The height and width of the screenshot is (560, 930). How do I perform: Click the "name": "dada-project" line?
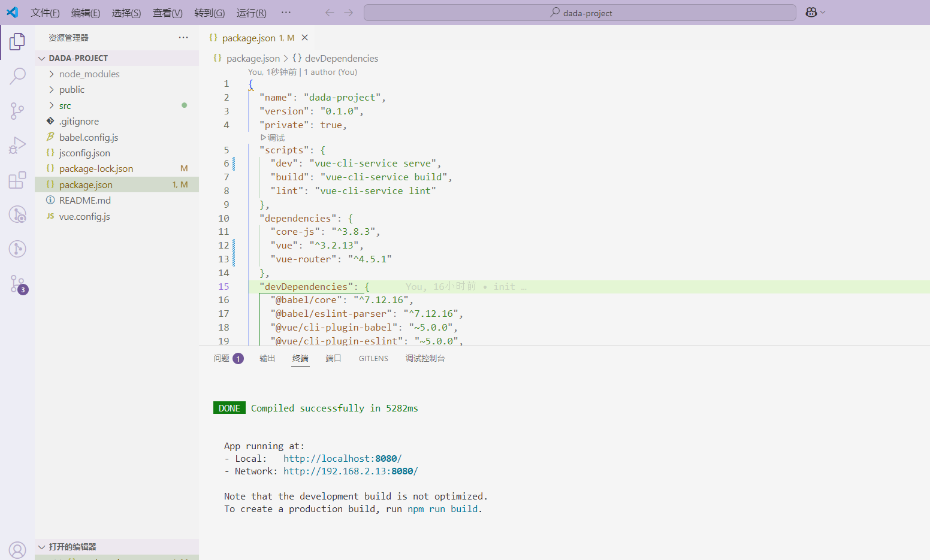pyautogui.click(x=322, y=97)
